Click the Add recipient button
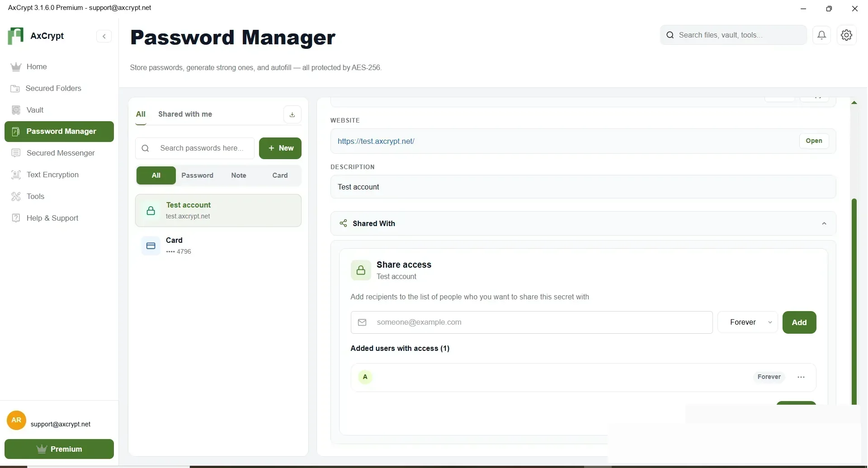868x468 pixels. pyautogui.click(x=799, y=322)
